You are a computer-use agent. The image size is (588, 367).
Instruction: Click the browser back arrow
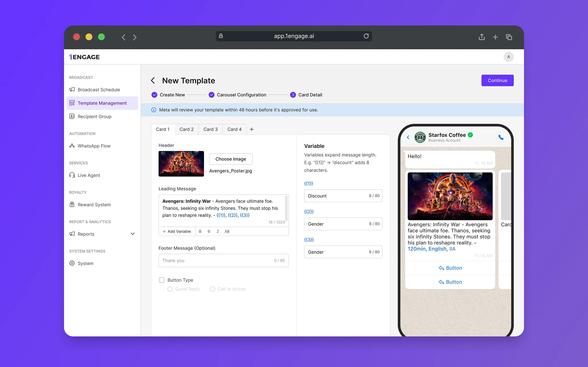[123, 37]
